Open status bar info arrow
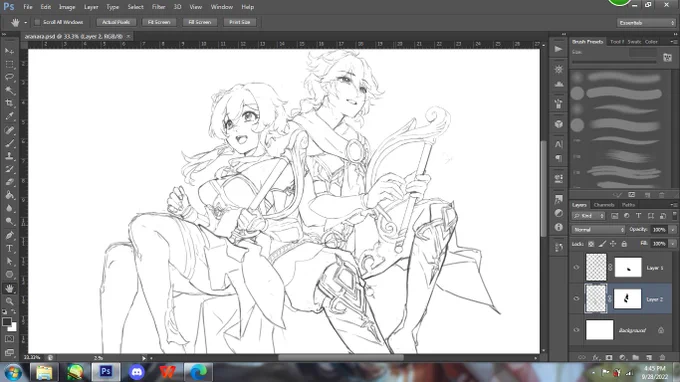This screenshot has width=680, height=382. coord(144,358)
